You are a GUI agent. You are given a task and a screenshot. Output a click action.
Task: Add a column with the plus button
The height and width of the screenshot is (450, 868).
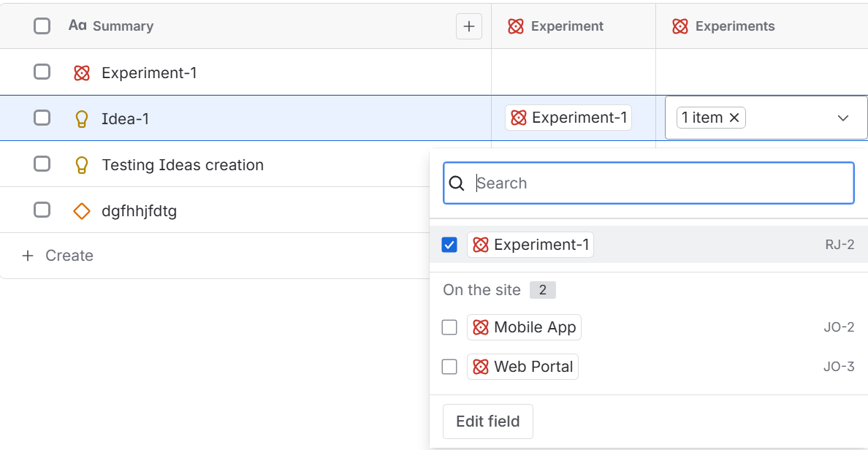point(469,26)
